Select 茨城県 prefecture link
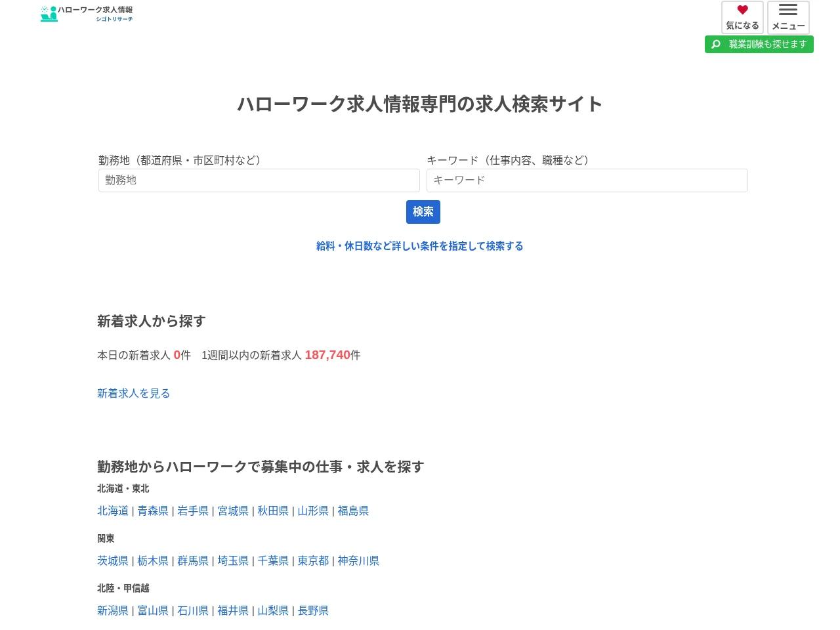Screen dimensions: 840x630 (x=113, y=560)
